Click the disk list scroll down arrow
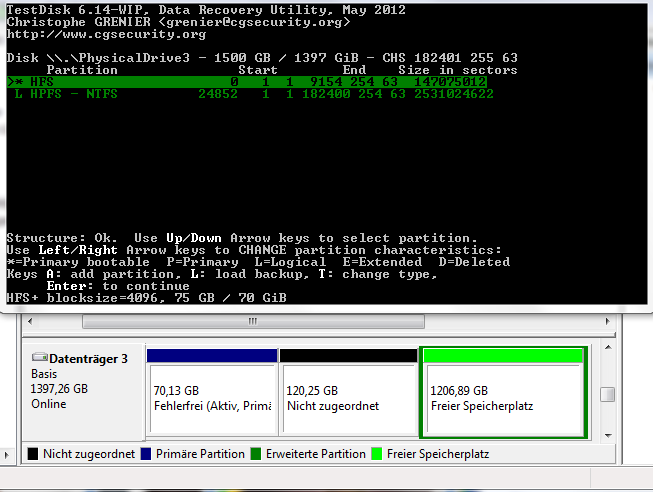 [608, 436]
